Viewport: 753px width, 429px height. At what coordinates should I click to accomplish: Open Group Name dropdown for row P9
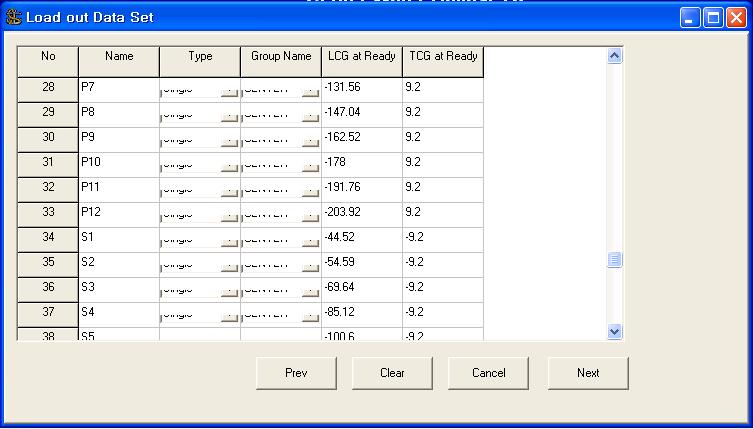[x=312, y=138]
